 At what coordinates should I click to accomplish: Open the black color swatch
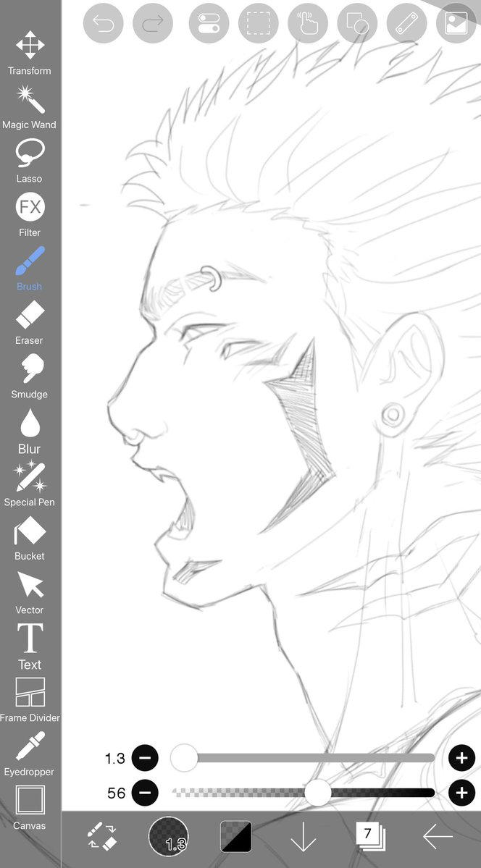click(x=236, y=836)
